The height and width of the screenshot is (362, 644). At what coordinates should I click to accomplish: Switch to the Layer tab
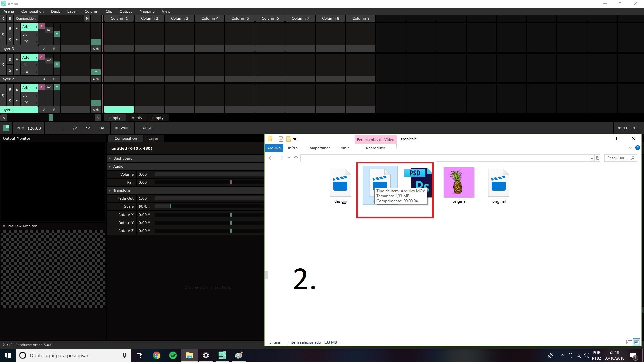point(153,139)
